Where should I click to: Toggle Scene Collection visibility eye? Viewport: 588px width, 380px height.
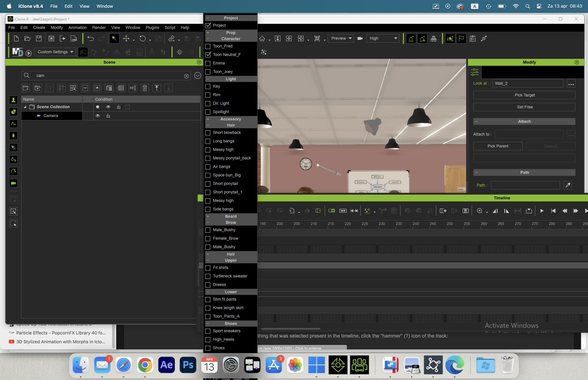(x=108, y=107)
